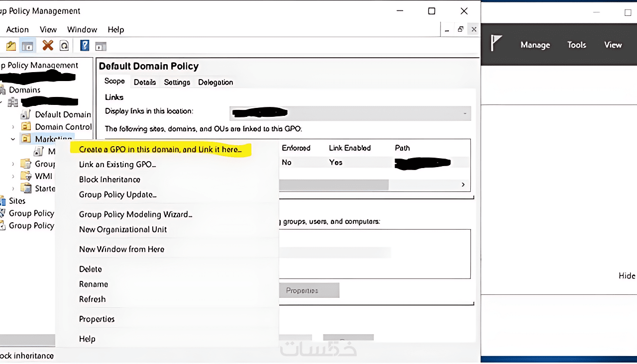Select Refresh in the context menu
This screenshot has width=637, height=364.
(92, 299)
